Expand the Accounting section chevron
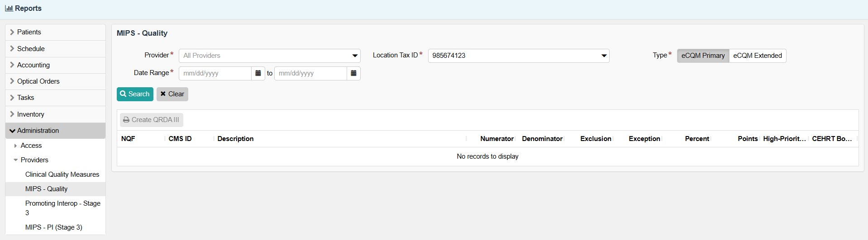 pos(12,65)
